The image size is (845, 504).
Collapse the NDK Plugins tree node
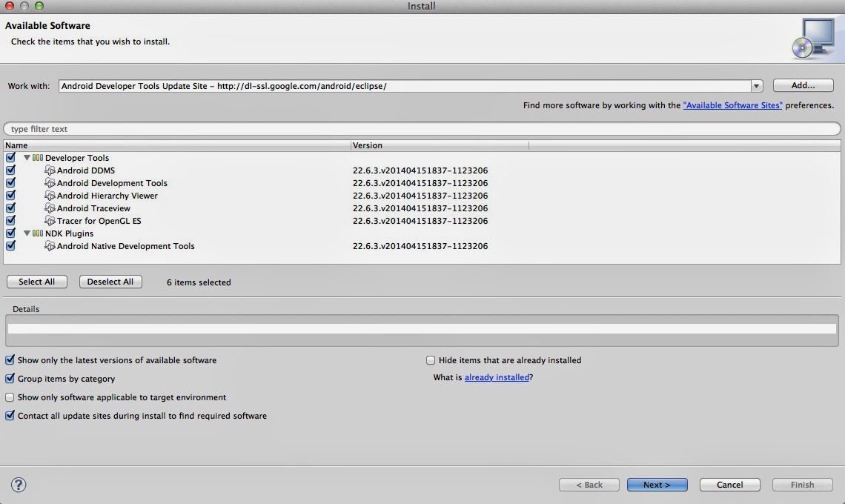27,233
